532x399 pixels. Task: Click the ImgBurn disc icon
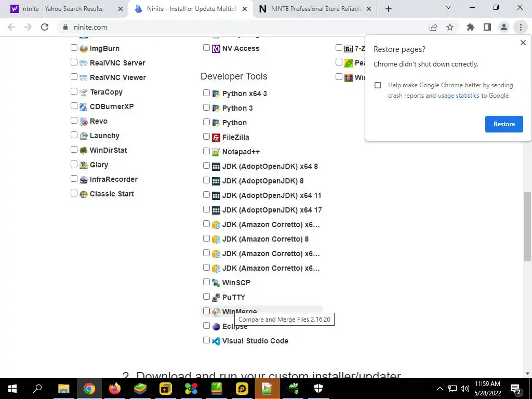84,48
